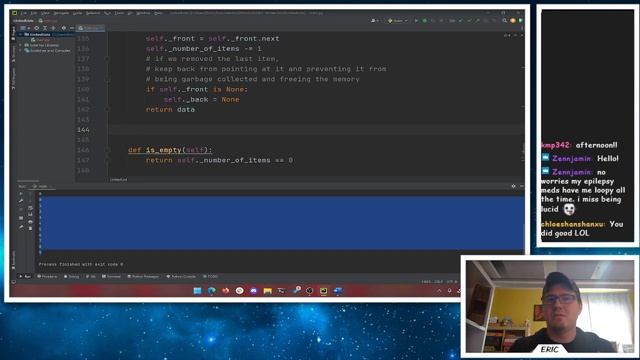Click the 'self._back = None' line
The image size is (640, 360).
pyautogui.click(x=201, y=100)
